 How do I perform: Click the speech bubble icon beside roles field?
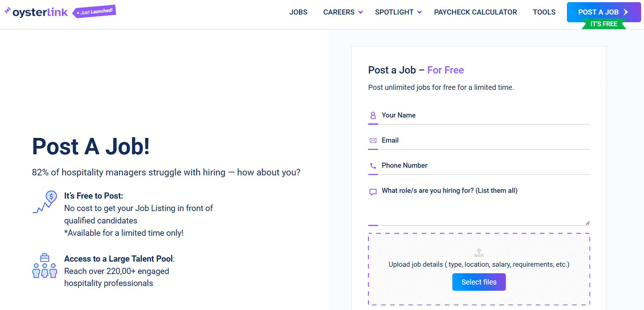[x=373, y=192]
